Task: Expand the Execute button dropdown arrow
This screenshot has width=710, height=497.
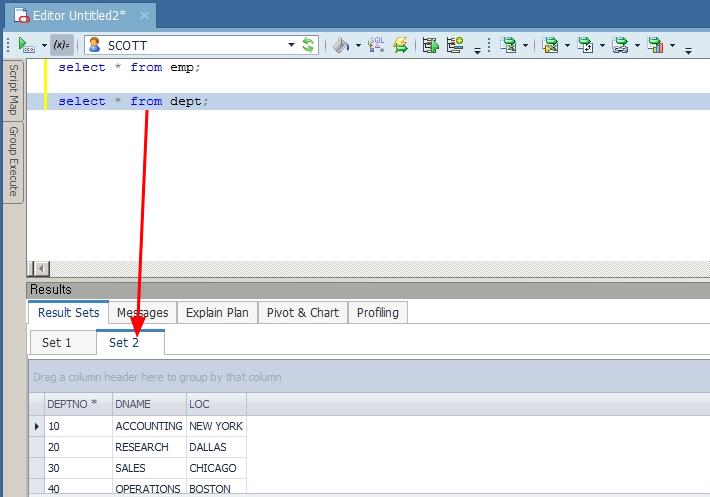Action: pos(43,46)
